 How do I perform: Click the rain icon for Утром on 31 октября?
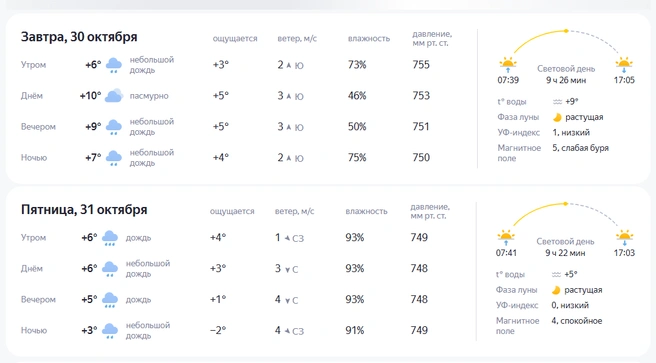(x=110, y=238)
